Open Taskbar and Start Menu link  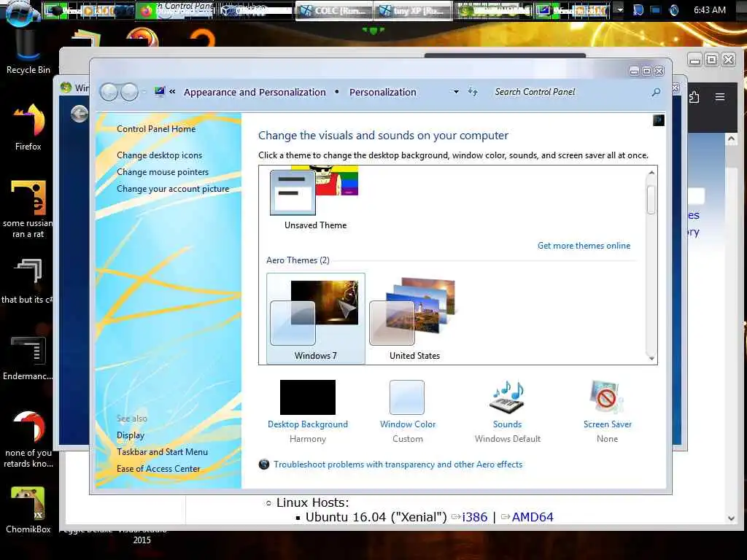pyautogui.click(x=162, y=452)
